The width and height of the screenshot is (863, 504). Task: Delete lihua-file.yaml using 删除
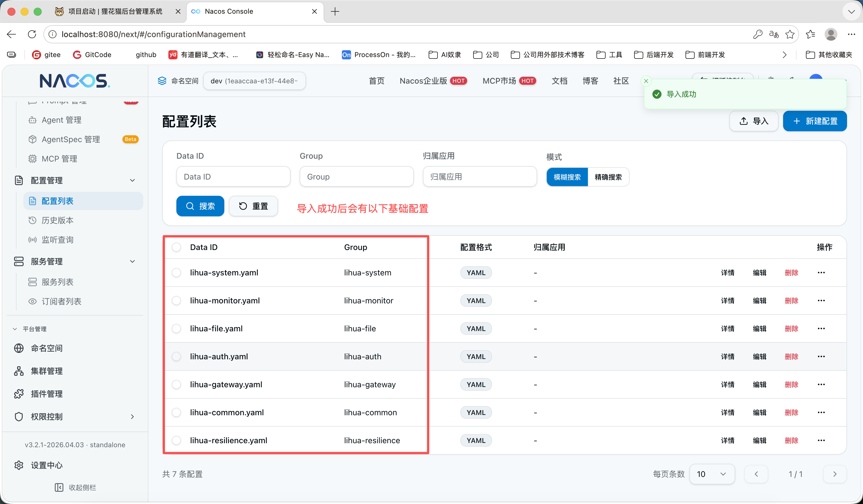pos(791,329)
